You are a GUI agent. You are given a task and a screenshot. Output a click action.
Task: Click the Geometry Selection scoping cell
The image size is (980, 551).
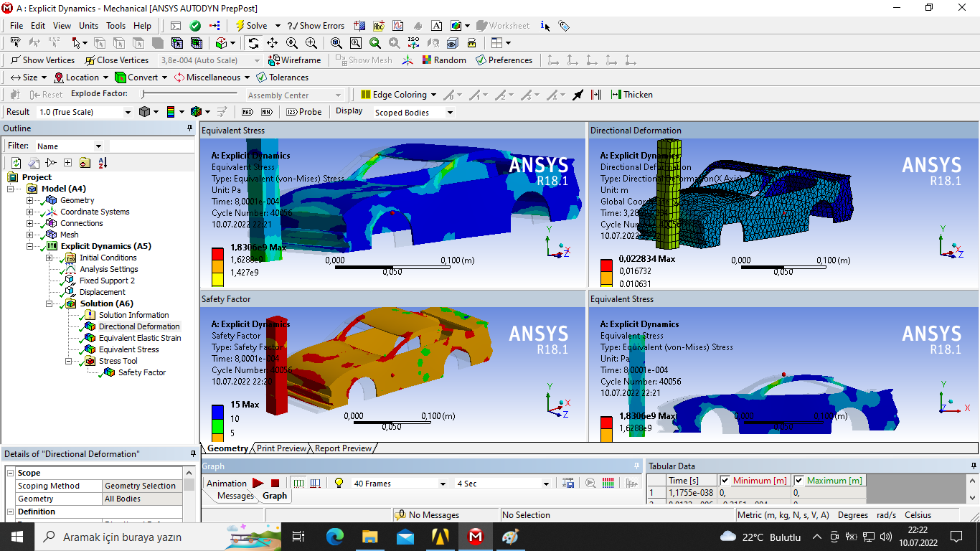pos(143,486)
